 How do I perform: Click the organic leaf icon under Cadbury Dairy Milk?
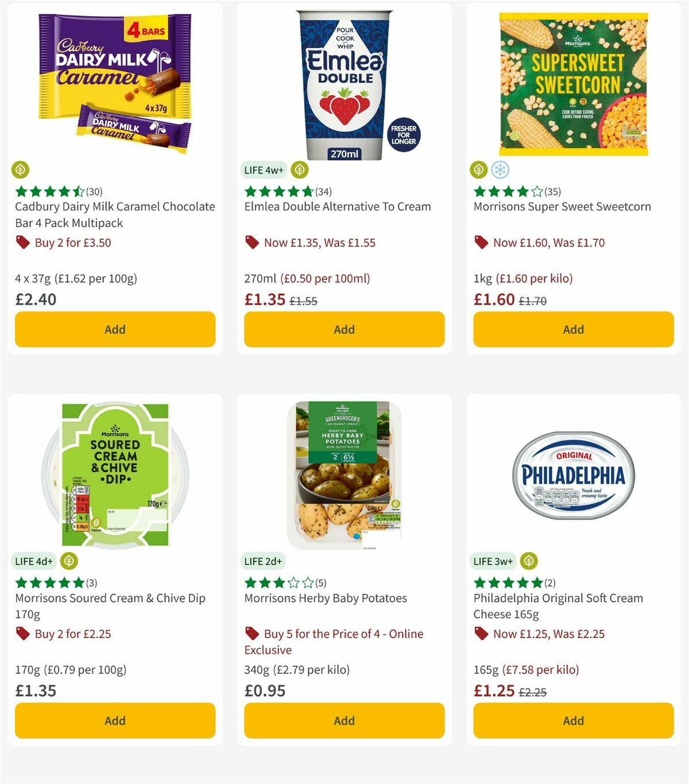[x=21, y=170]
